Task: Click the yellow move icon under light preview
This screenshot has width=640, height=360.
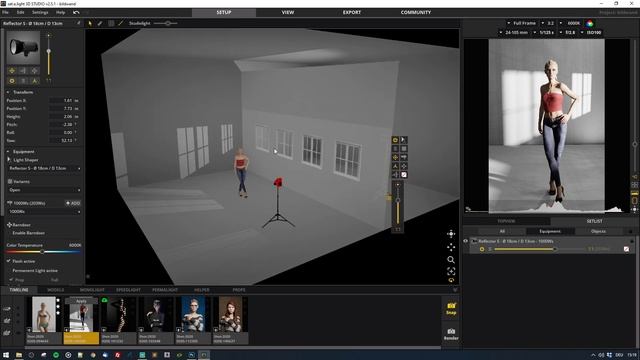Action: [x=12, y=71]
